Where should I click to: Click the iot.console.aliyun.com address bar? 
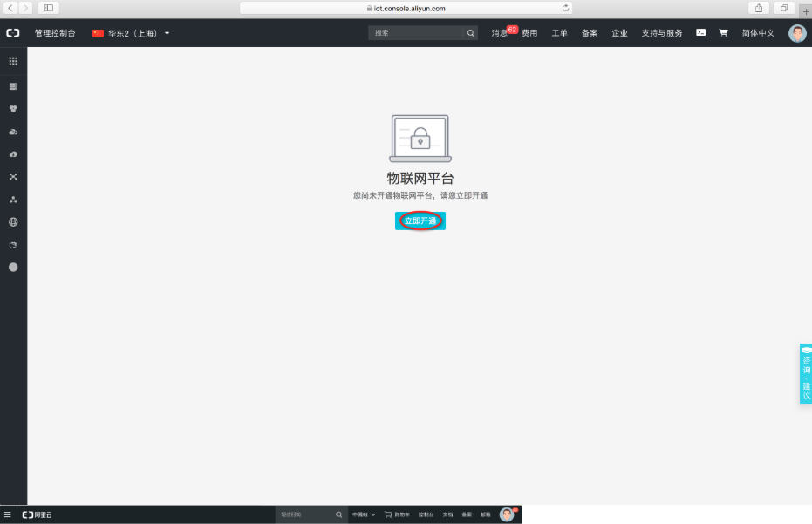[x=406, y=8]
